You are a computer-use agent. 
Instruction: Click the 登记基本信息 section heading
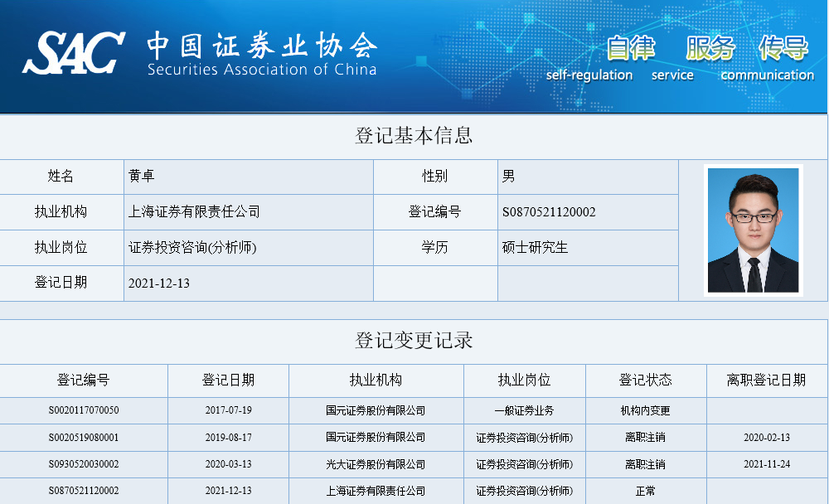point(414,136)
